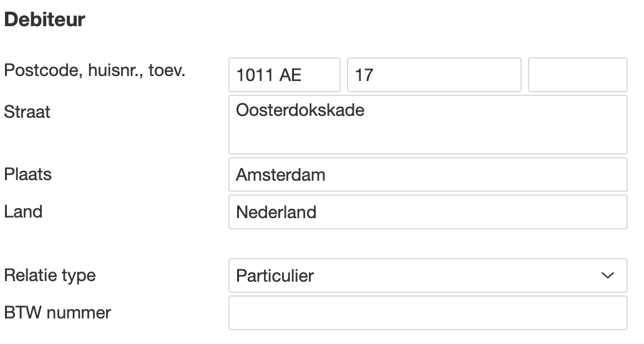
Task: Click the postcode field containing 1011 AE
Action: pos(284,75)
